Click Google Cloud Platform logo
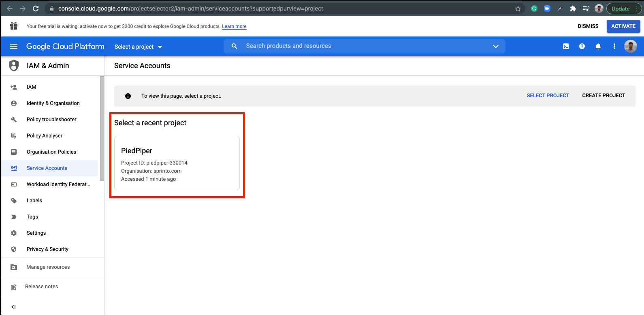The image size is (644, 315). tap(65, 46)
